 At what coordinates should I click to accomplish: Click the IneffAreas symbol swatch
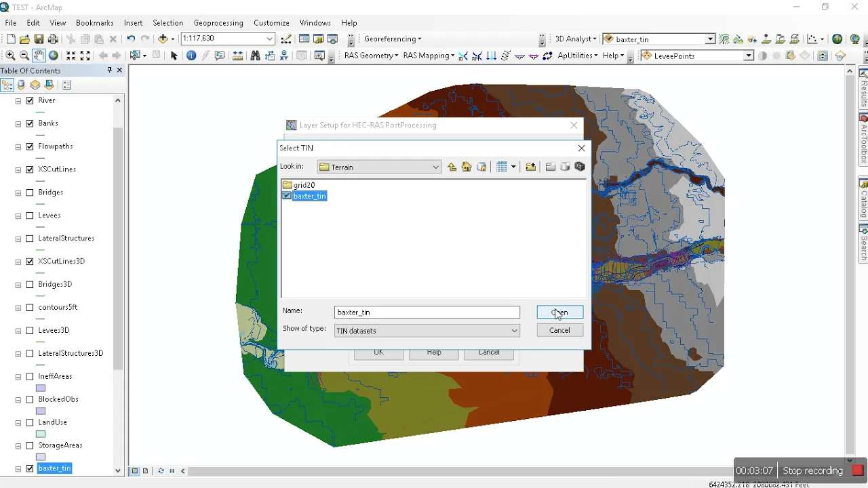point(41,388)
